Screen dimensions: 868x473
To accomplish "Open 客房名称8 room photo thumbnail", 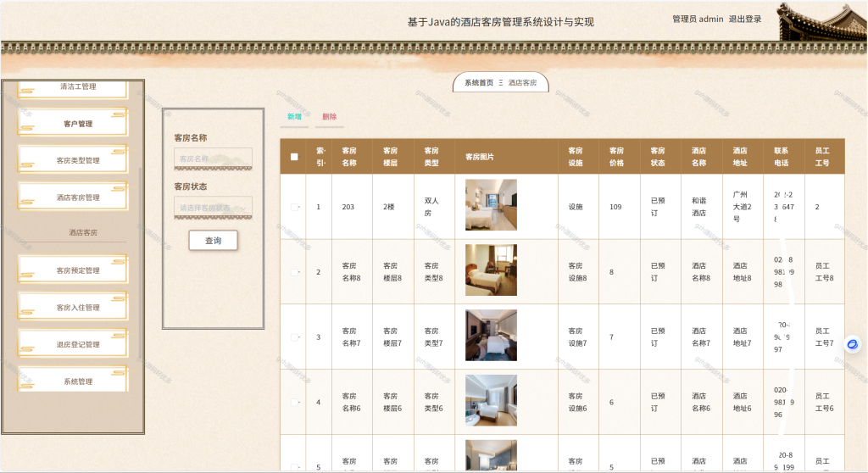I will [491, 270].
